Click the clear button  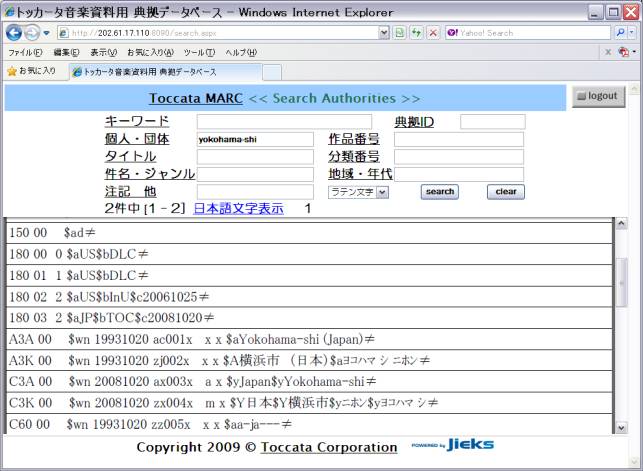506,191
